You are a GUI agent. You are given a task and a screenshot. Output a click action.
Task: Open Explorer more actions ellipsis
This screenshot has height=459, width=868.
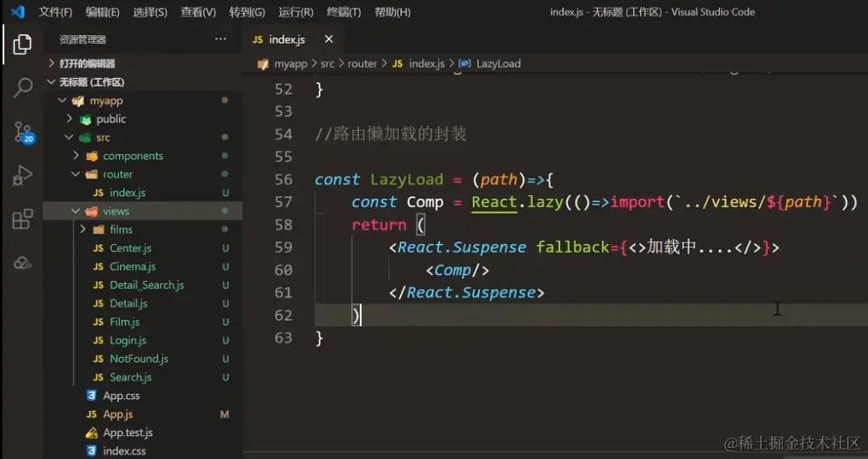click(x=220, y=39)
